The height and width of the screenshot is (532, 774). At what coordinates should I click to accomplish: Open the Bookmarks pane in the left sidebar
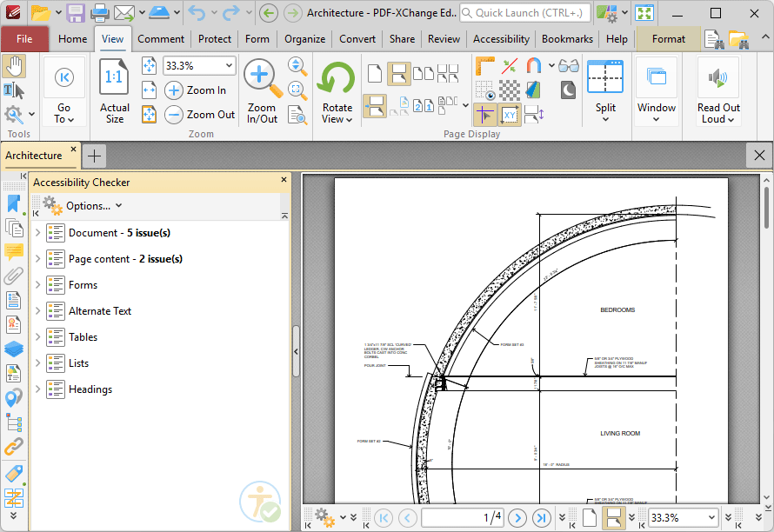(x=14, y=203)
